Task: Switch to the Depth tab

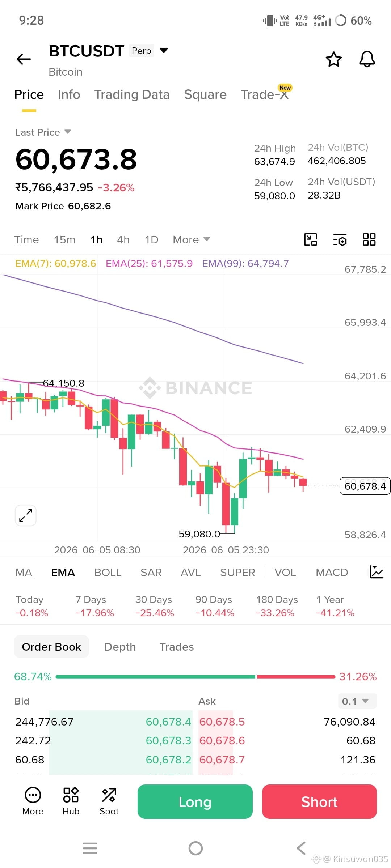Action: [x=120, y=647]
